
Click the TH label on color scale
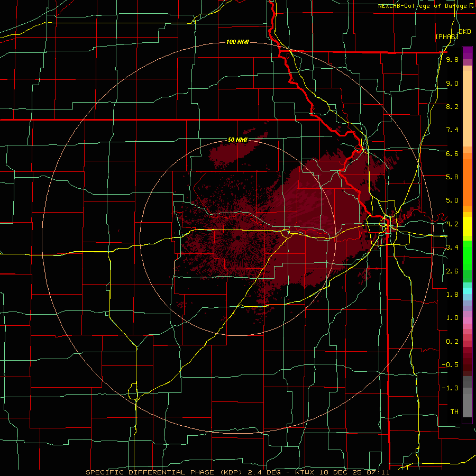[454, 412]
